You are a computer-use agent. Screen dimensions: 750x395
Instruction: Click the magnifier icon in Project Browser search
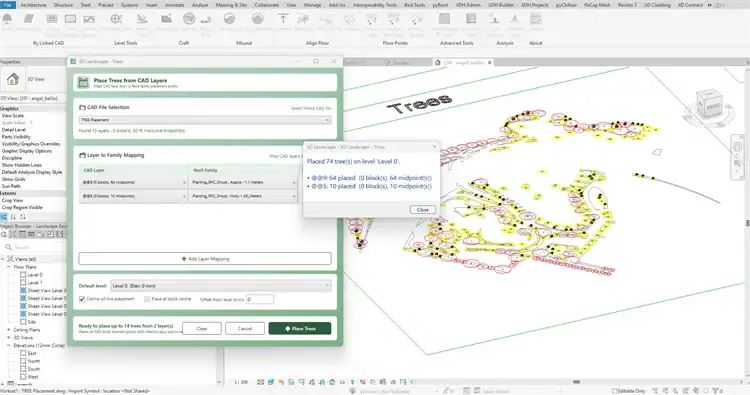pyautogui.click(x=8, y=247)
